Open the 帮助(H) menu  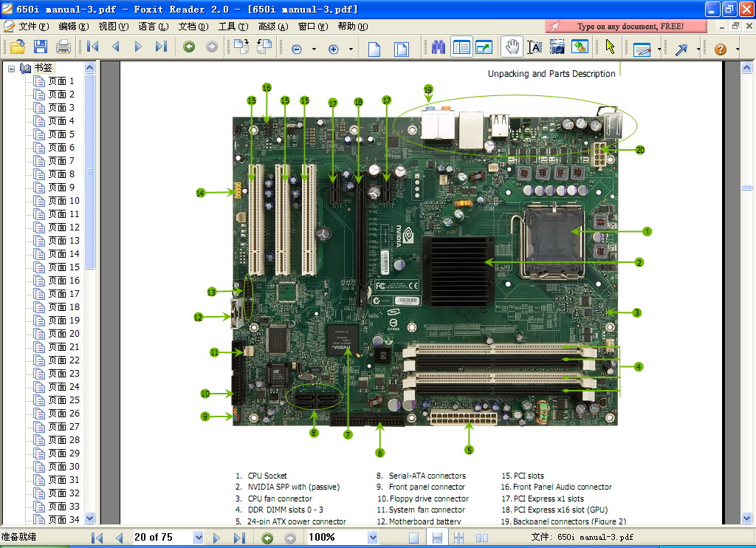353,27
